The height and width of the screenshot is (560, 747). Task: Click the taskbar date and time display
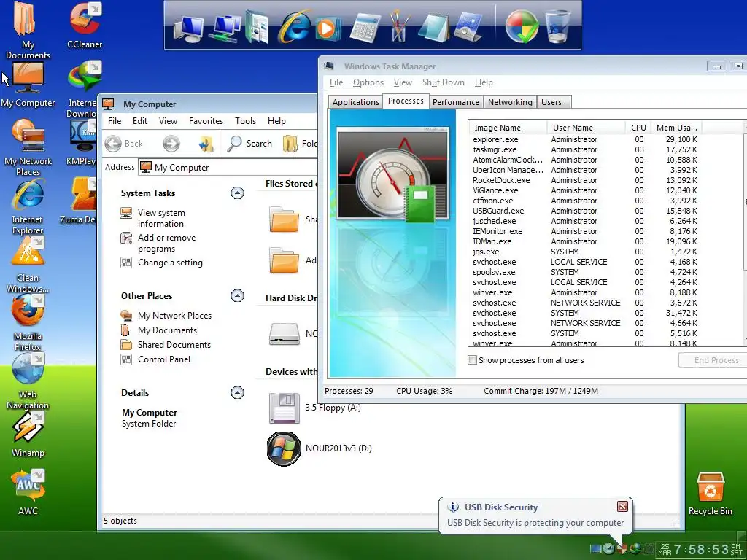700,550
